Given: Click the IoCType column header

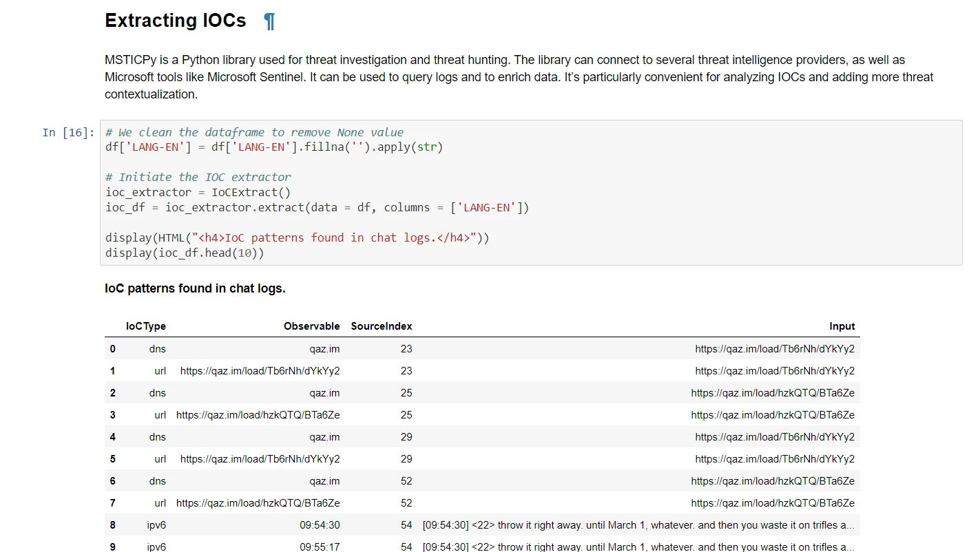Looking at the screenshot, I should point(146,326).
